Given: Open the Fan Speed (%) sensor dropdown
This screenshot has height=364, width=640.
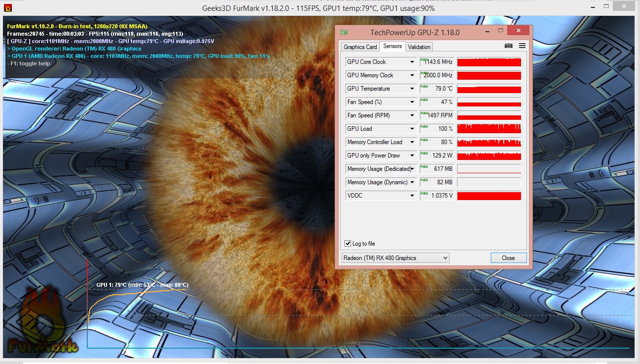Looking at the screenshot, I should [411, 102].
